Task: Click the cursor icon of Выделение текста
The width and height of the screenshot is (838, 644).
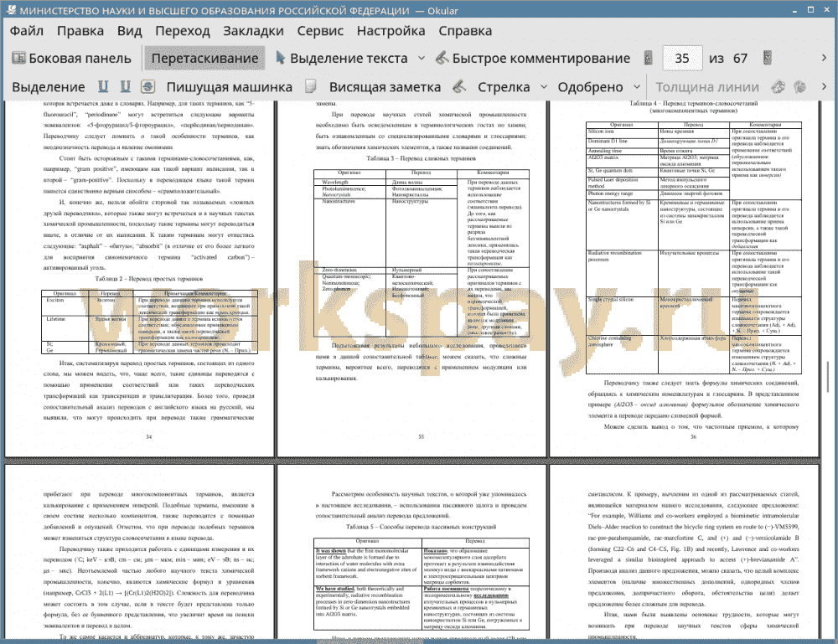Action: (x=280, y=58)
